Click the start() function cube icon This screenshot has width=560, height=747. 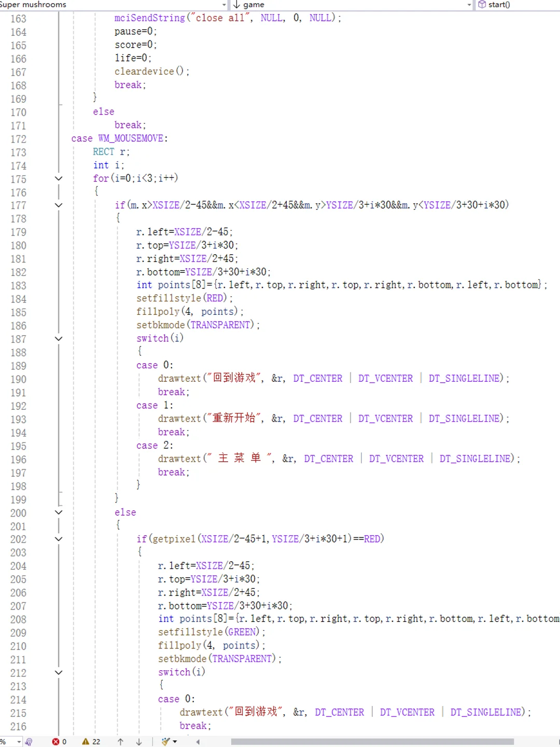point(482,5)
